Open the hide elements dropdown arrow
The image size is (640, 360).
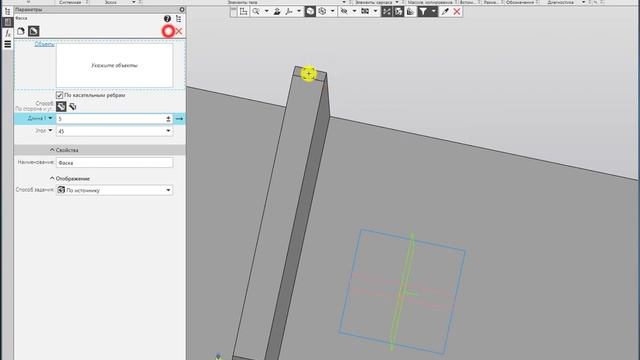(x=354, y=11)
